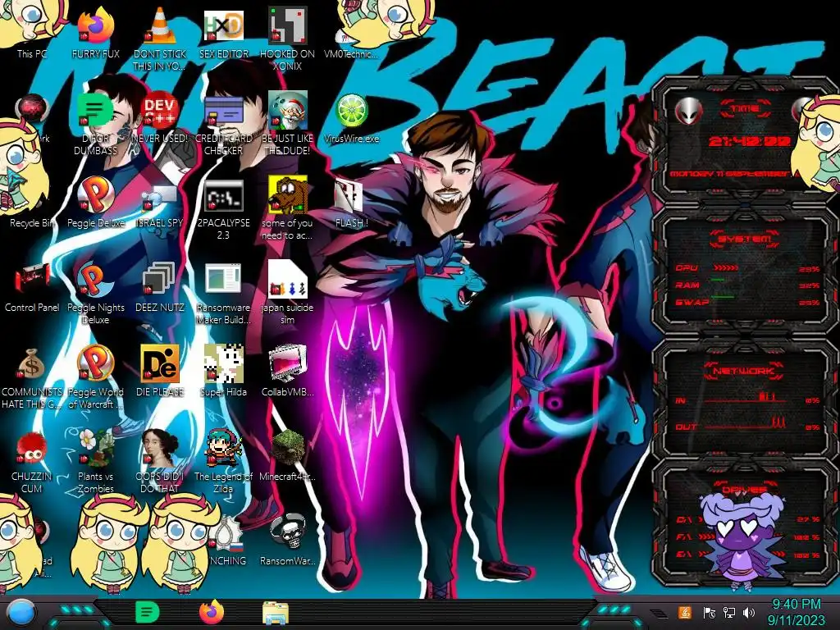Click the Start orb on the taskbar
The height and width of the screenshot is (630, 840).
coord(21,612)
